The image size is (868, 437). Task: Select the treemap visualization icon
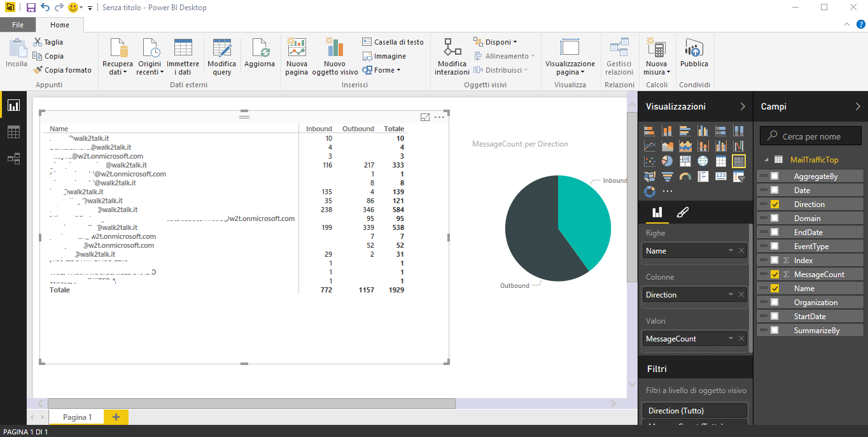(x=685, y=161)
